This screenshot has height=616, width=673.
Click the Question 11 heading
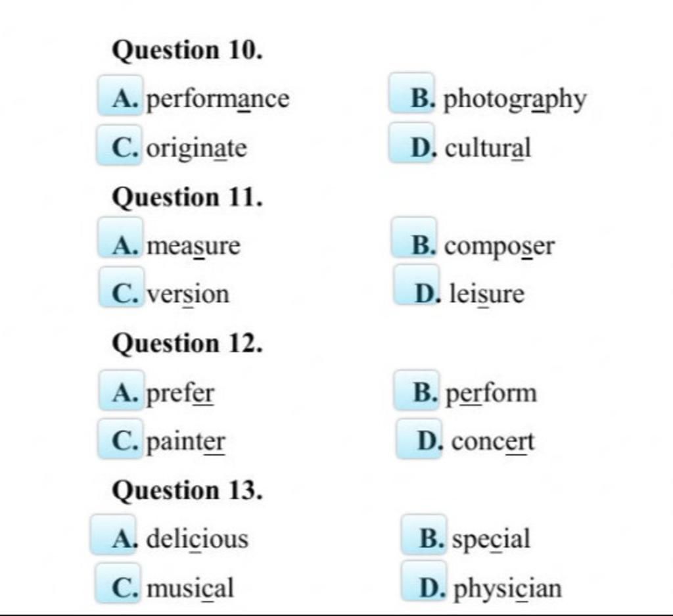(x=187, y=198)
